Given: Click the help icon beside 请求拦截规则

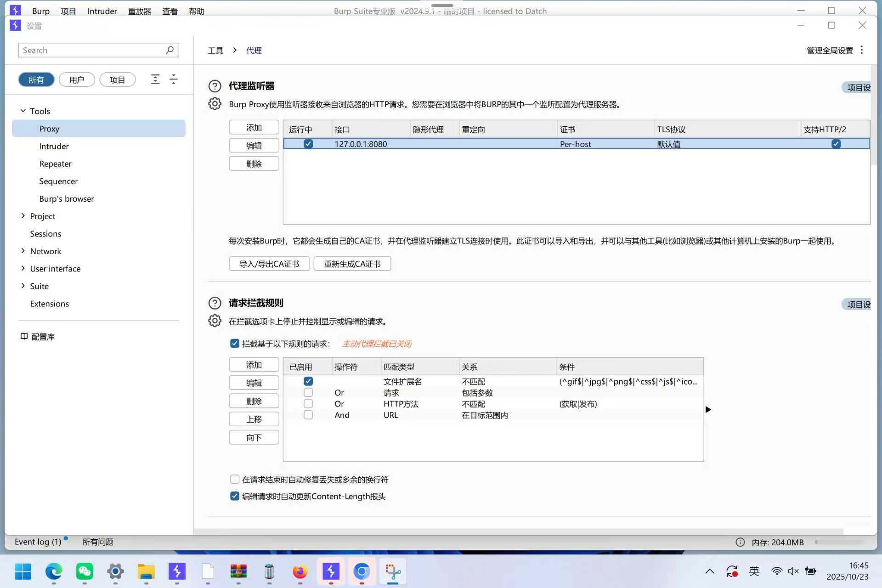Looking at the screenshot, I should 215,303.
